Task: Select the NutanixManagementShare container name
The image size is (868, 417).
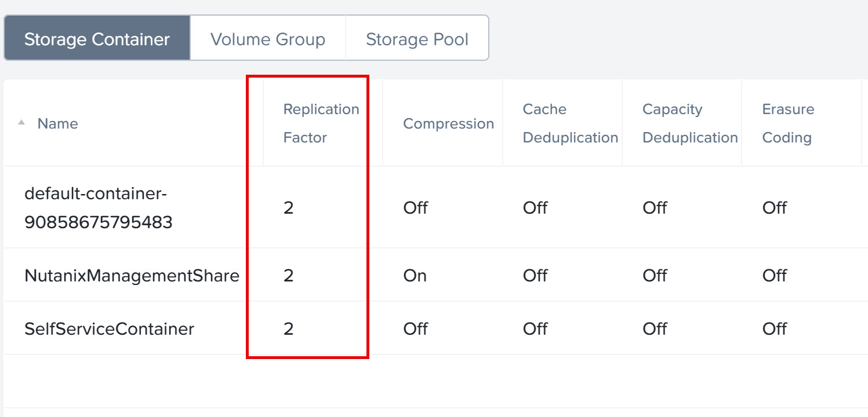Action: point(132,276)
